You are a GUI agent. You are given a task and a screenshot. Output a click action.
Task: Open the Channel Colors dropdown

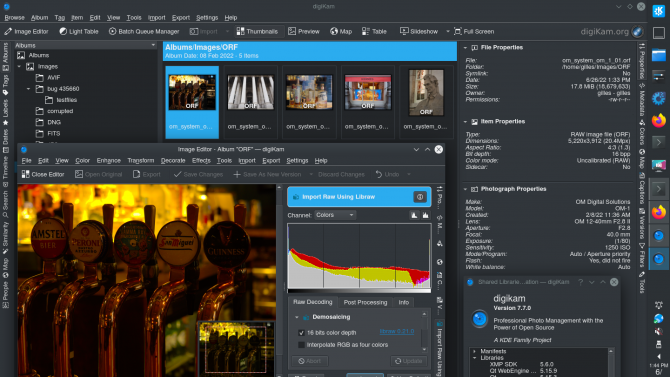pos(335,215)
